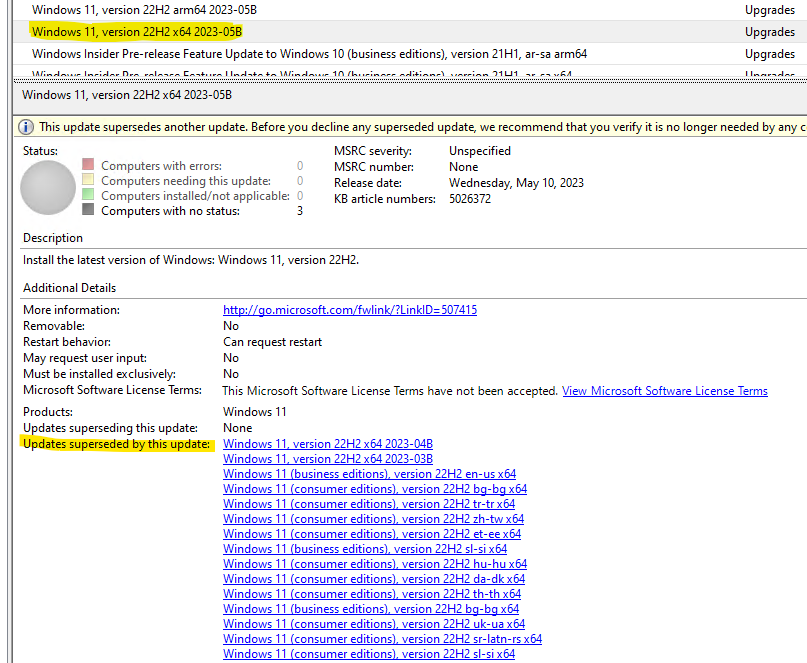Click Upgrades classification in the x64 2023-05B row
This screenshot has height=663, width=807.
769,32
